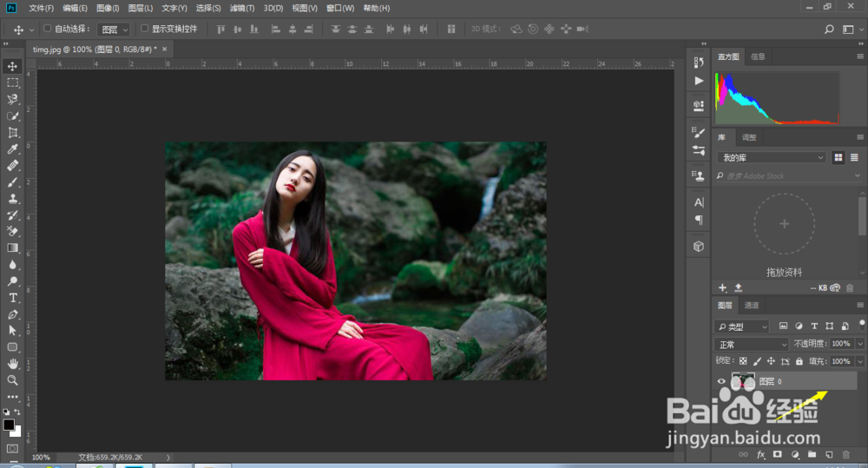This screenshot has width=868, height=468.
Task: Open the 文件(F) menu
Action: click(41, 9)
